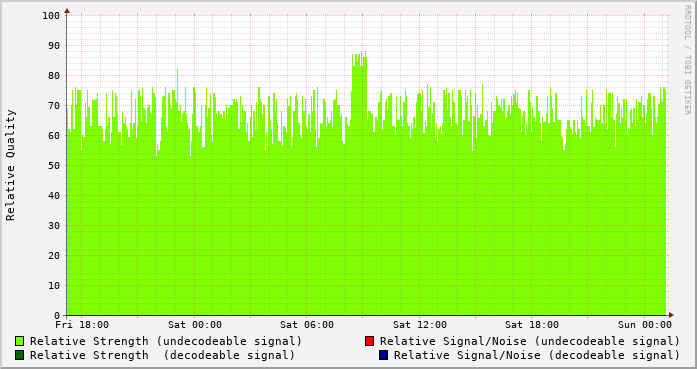Click the red undecodeable Signal/Noise swatch
Image resolution: width=697 pixels, height=369 pixels.
pyautogui.click(x=369, y=341)
